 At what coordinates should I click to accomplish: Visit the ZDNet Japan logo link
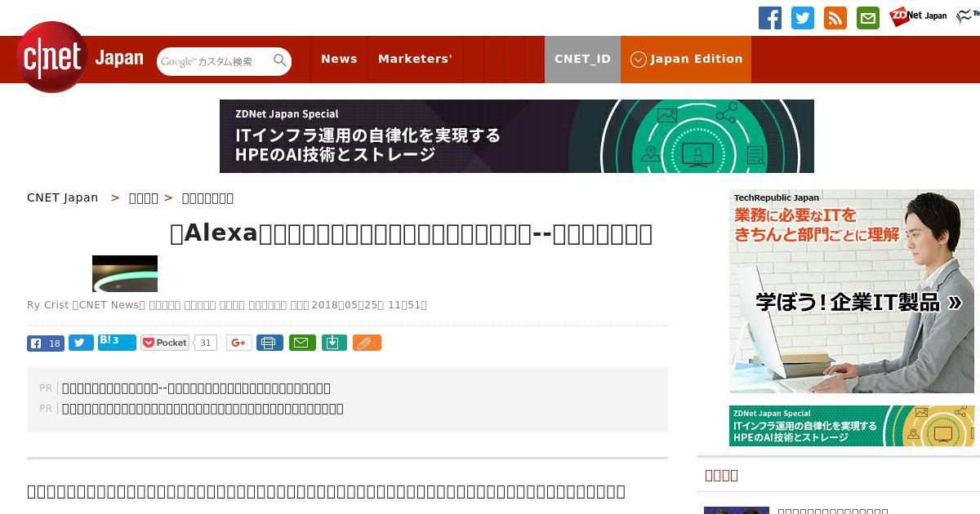click(918, 16)
